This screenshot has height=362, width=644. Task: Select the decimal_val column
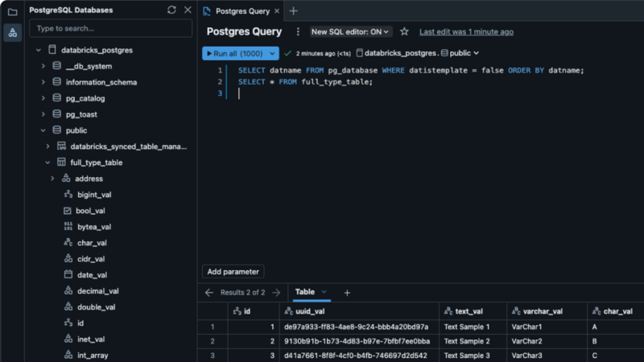coord(97,291)
